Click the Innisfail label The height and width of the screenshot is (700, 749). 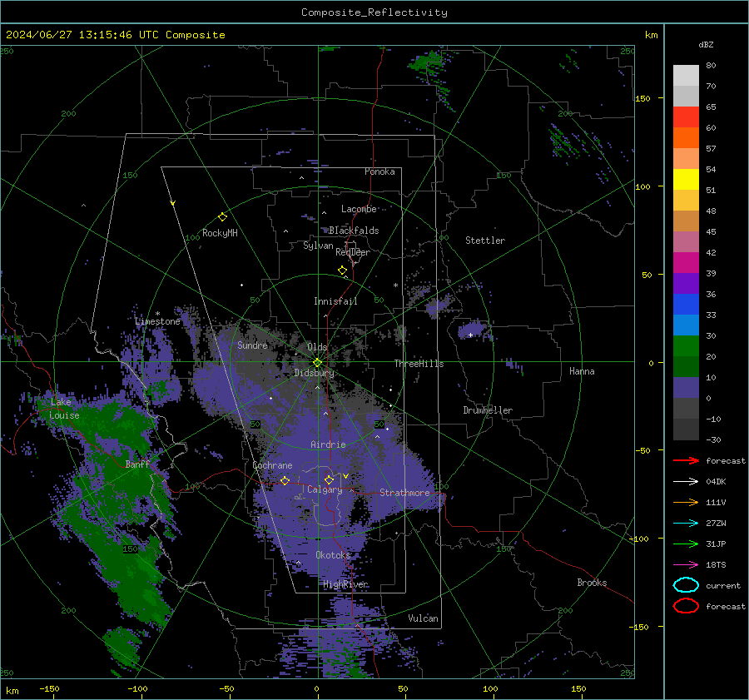tap(335, 301)
